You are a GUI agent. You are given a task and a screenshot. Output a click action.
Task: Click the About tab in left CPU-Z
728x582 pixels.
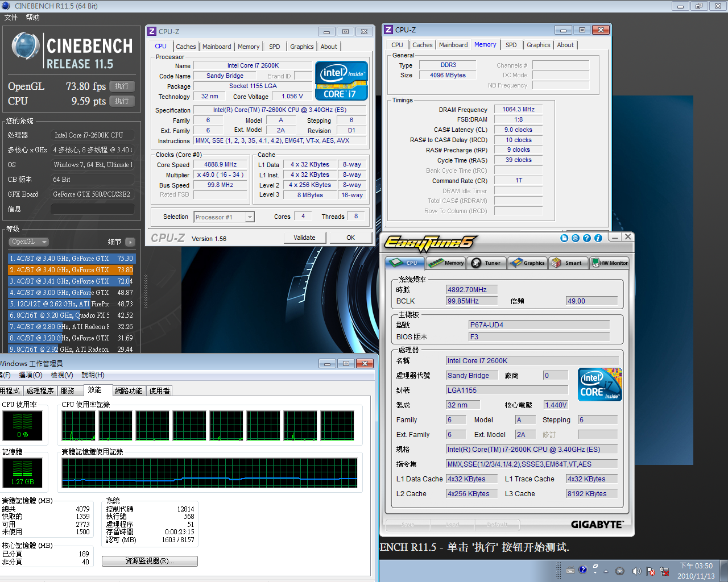(329, 47)
